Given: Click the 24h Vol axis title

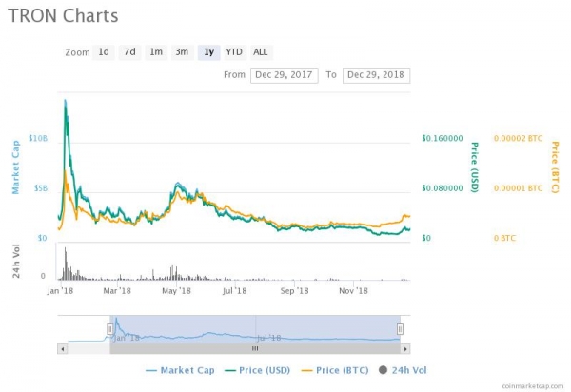Looking at the screenshot, I should (x=16, y=261).
